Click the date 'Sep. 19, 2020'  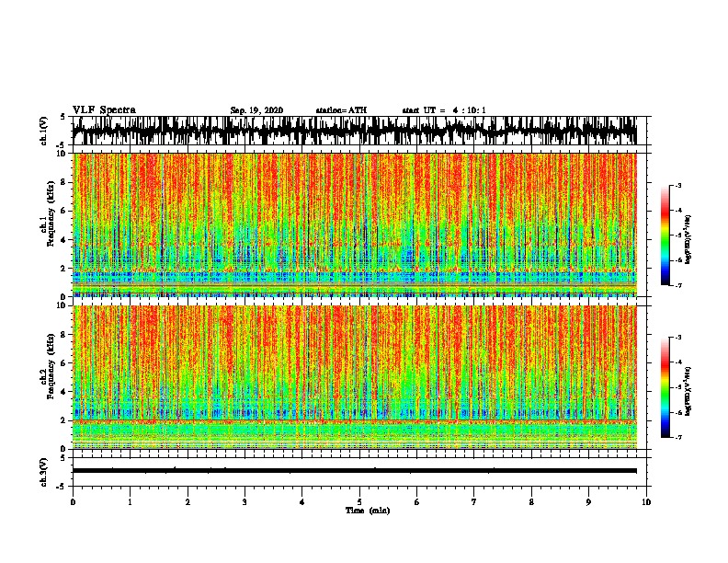click(256, 110)
